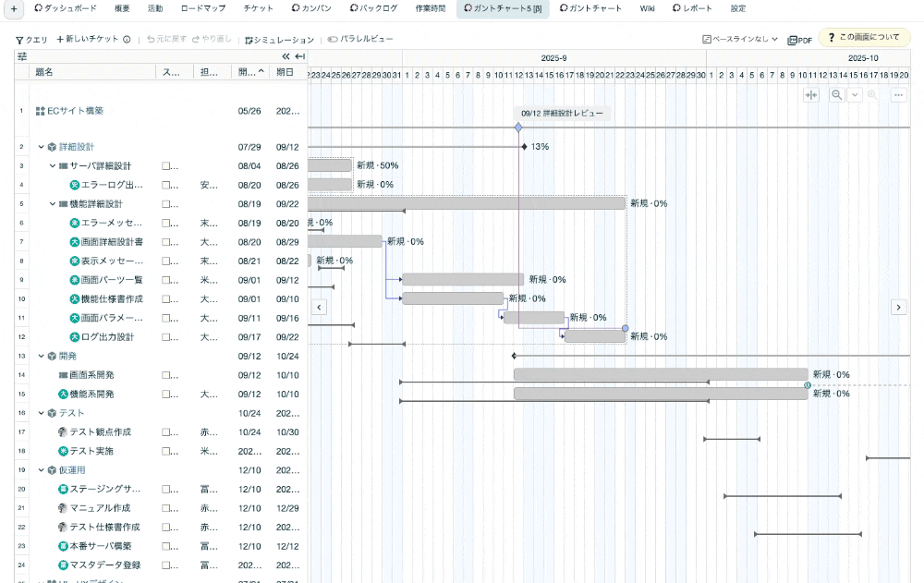Click the avatar icon of 画面詳細設計書
The width and height of the screenshot is (924, 583).
tap(74, 242)
